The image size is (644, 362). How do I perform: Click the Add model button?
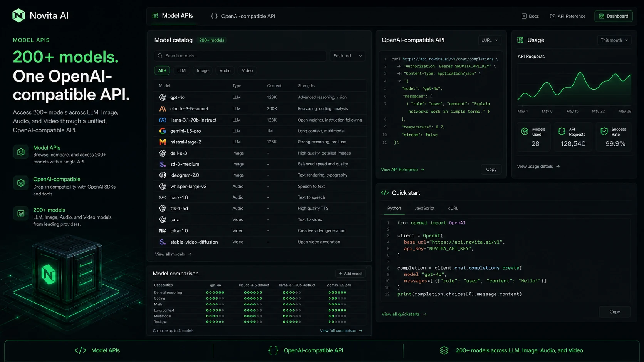(351, 274)
